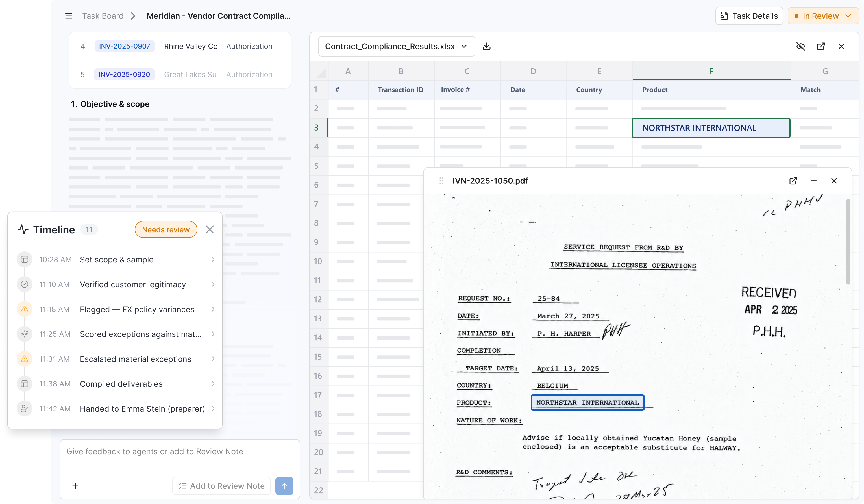
Task: Expand the Flagged FX policy variances entry
Action: pyautogui.click(x=117, y=309)
